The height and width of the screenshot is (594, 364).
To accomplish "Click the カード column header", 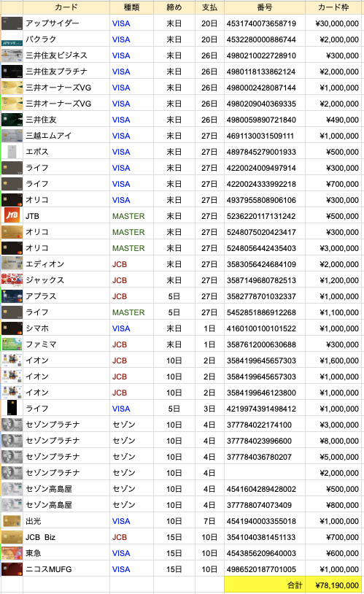I will pyautogui.click(x=66, y=7).
